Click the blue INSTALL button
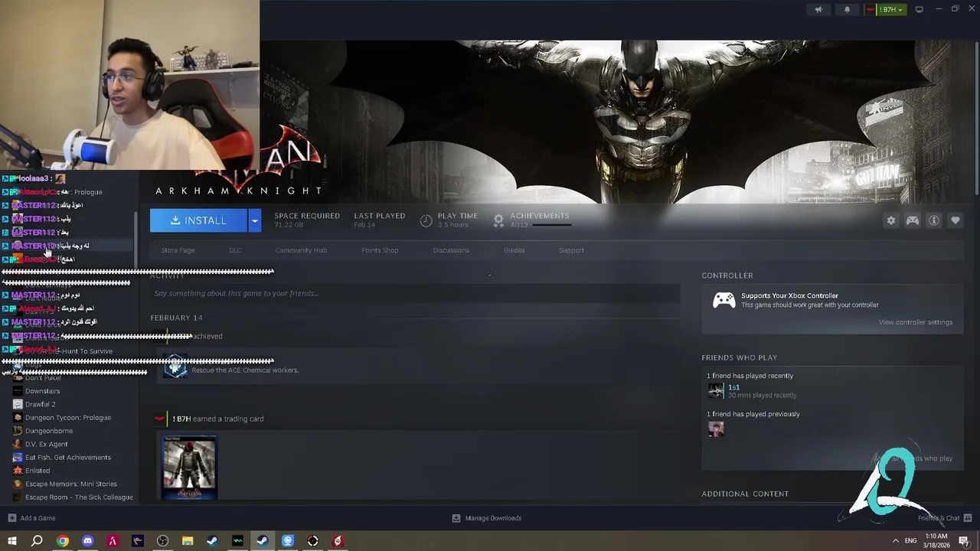Screen dimensions: 980x551 click(198, 220)
